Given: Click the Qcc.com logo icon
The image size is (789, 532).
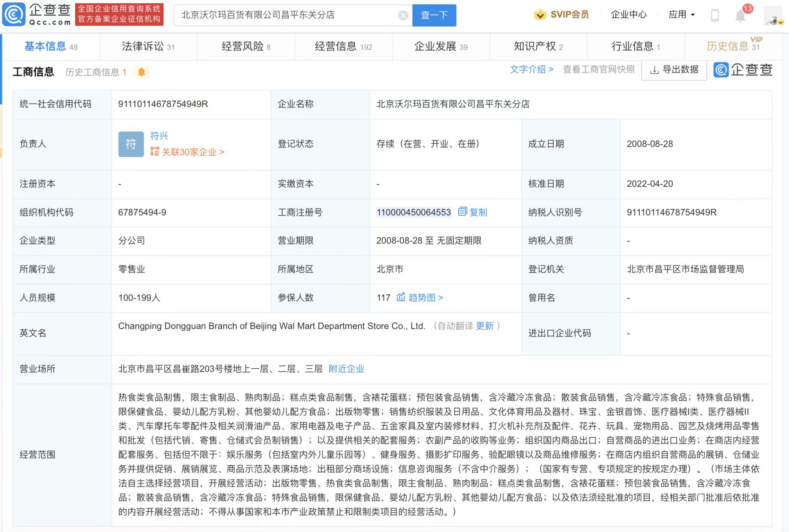Looking at the screenshot, I should click(x=14, y=14).
